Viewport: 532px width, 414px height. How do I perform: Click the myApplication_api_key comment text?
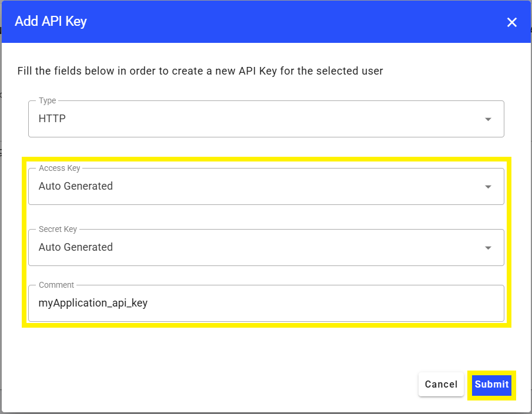pyautogui.click(x=93, y=303)
